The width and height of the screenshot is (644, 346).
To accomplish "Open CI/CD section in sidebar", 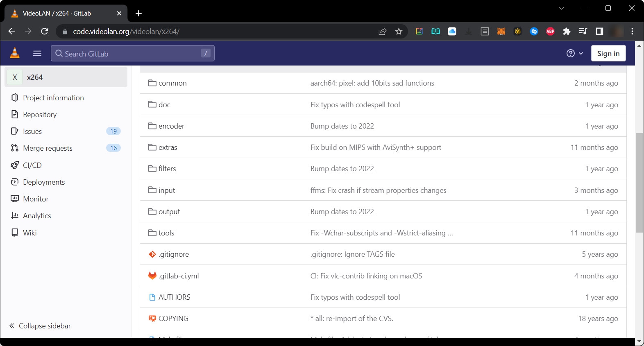I will click(32, 165).
